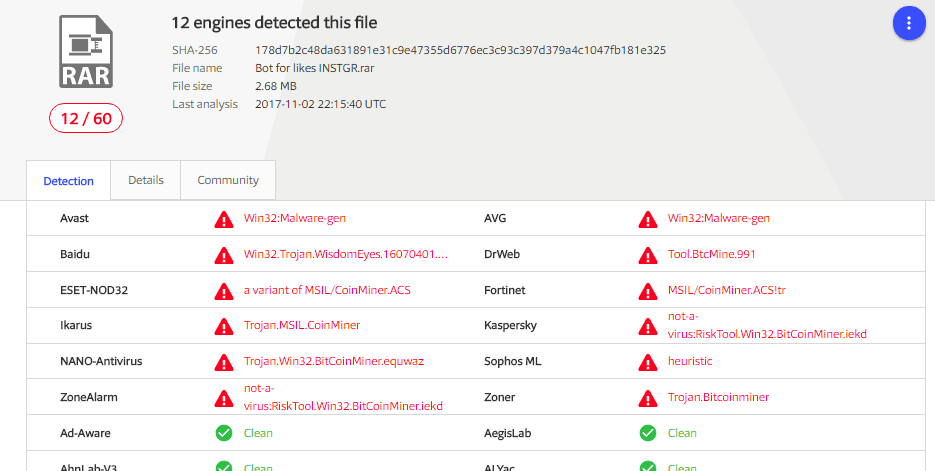Click the red alert icon for Zoner
Screen dimensions: 935x471
click(648, 397)
